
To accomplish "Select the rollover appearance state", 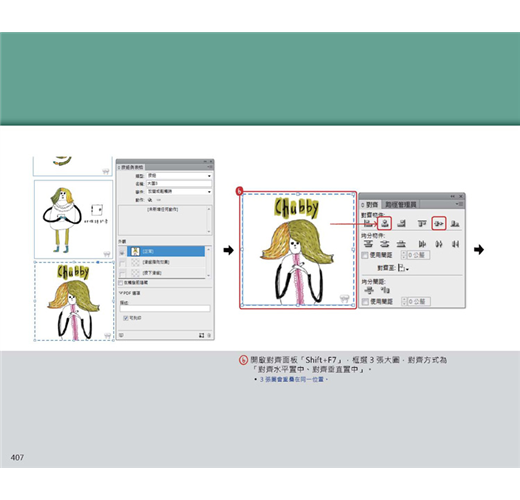I will (166, 262).
